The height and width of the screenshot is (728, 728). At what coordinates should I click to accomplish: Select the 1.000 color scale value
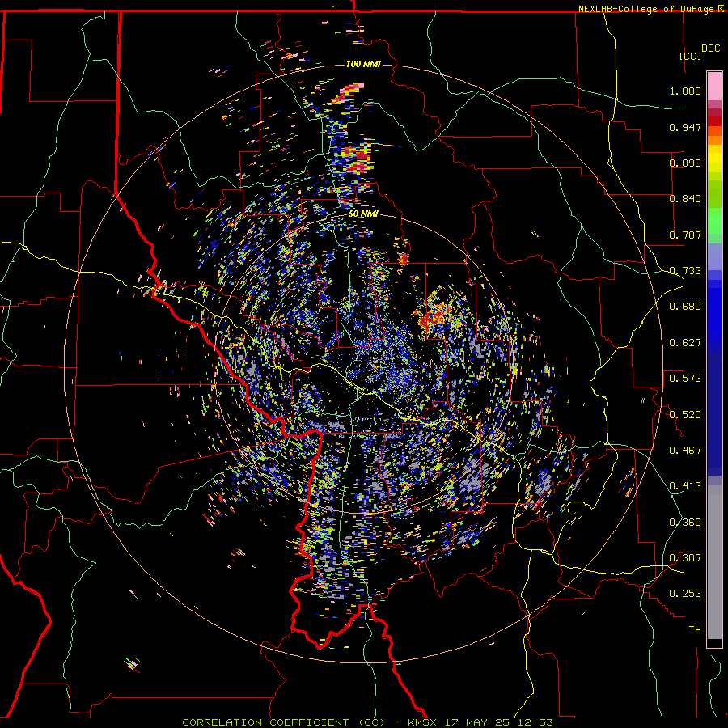pos(685,91)
